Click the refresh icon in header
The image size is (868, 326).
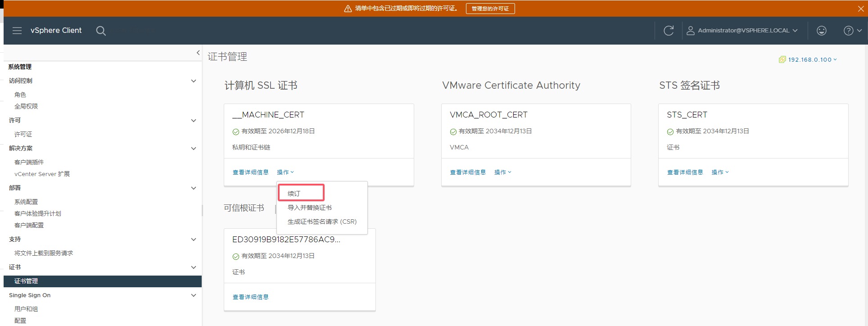669,31
